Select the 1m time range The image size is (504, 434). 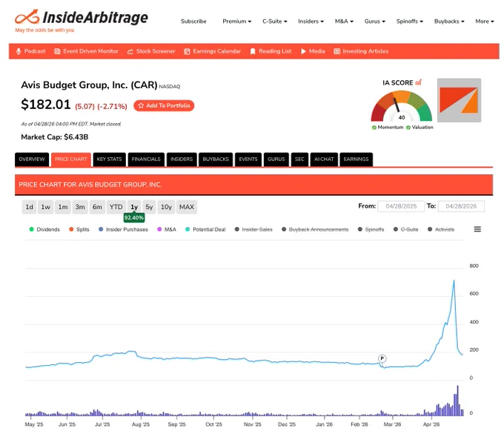[x=63, y=207]
